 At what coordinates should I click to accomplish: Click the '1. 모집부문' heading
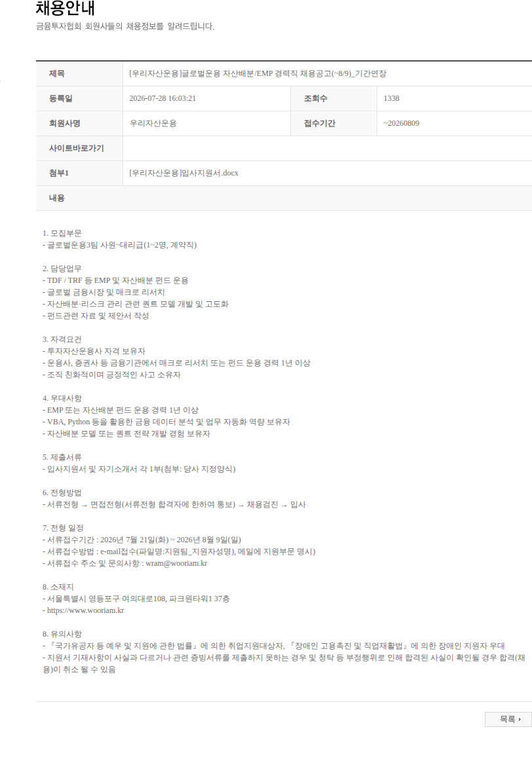click(62, 234)
